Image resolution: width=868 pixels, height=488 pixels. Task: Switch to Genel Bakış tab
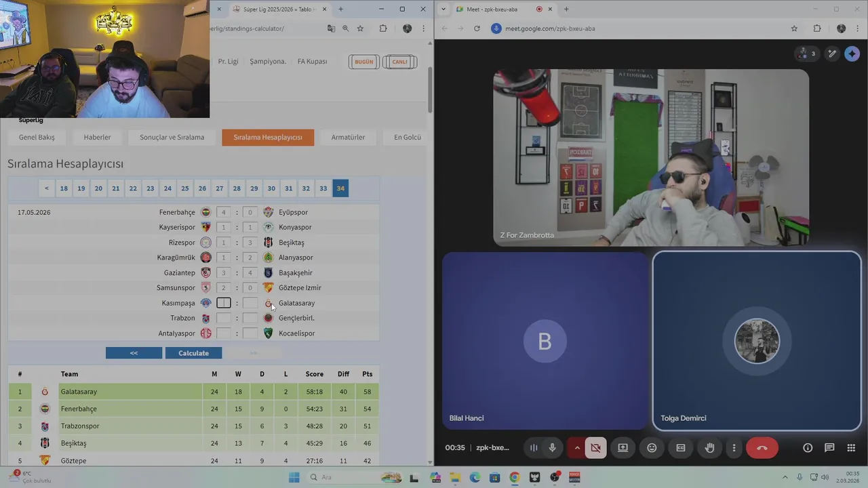[x=37, y=137]
